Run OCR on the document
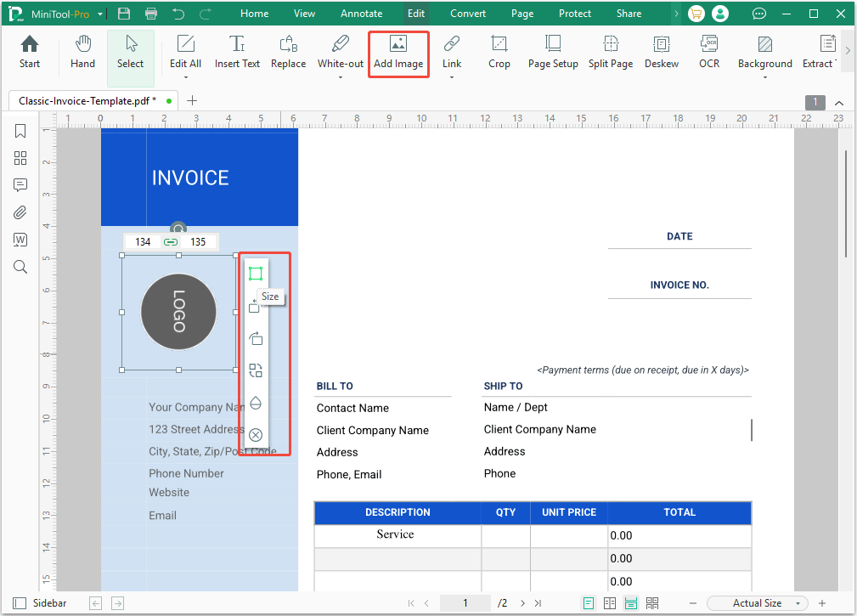 pyautogui.click(x=709, y=54)
